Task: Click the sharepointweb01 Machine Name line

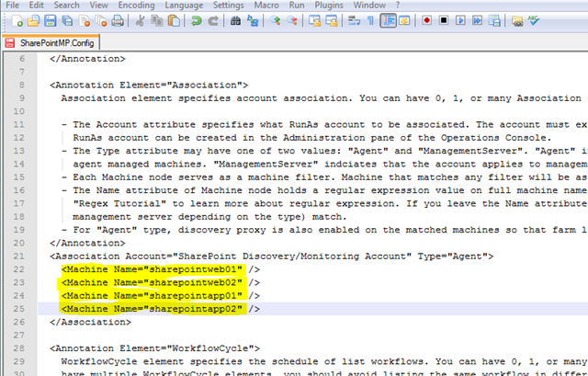Action: coord(153,268)
